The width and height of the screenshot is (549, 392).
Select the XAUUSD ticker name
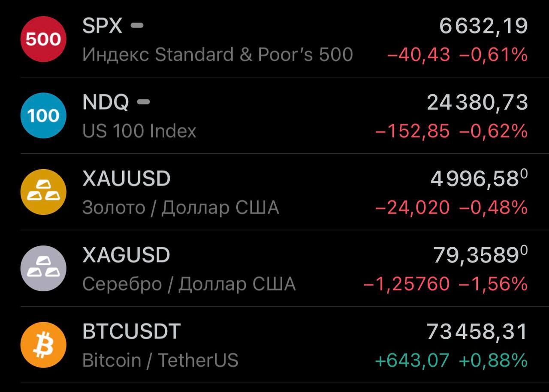pos(127,179)
